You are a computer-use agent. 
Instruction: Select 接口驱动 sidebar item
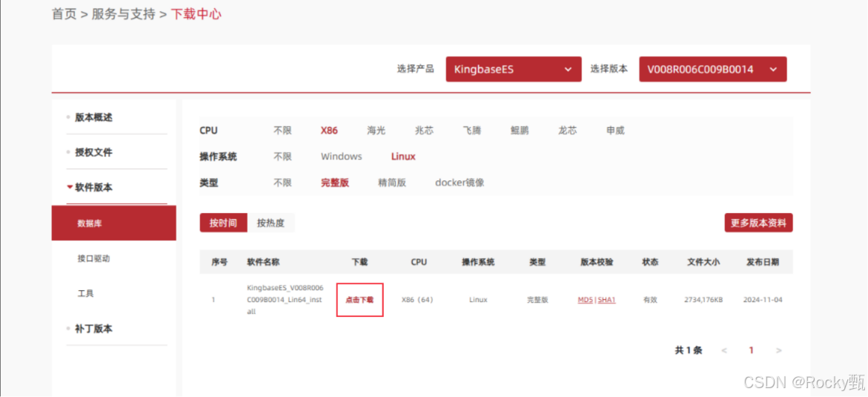pos(93,258)
